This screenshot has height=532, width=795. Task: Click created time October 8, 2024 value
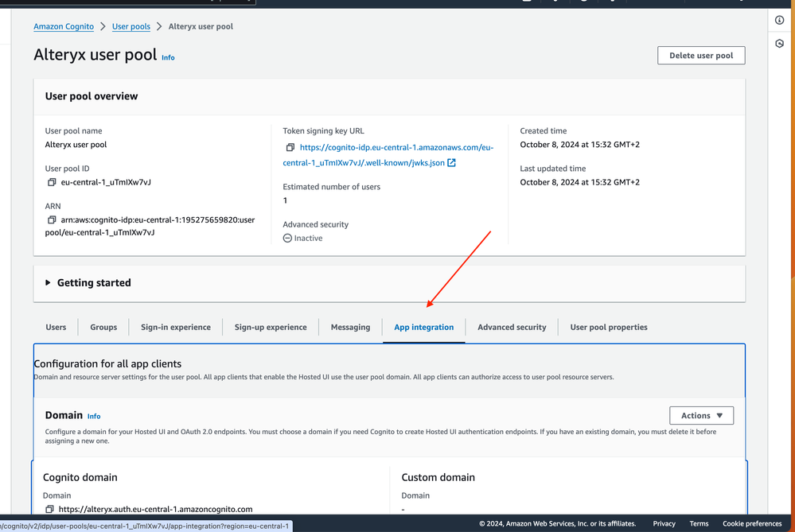[x=579, y=145]
